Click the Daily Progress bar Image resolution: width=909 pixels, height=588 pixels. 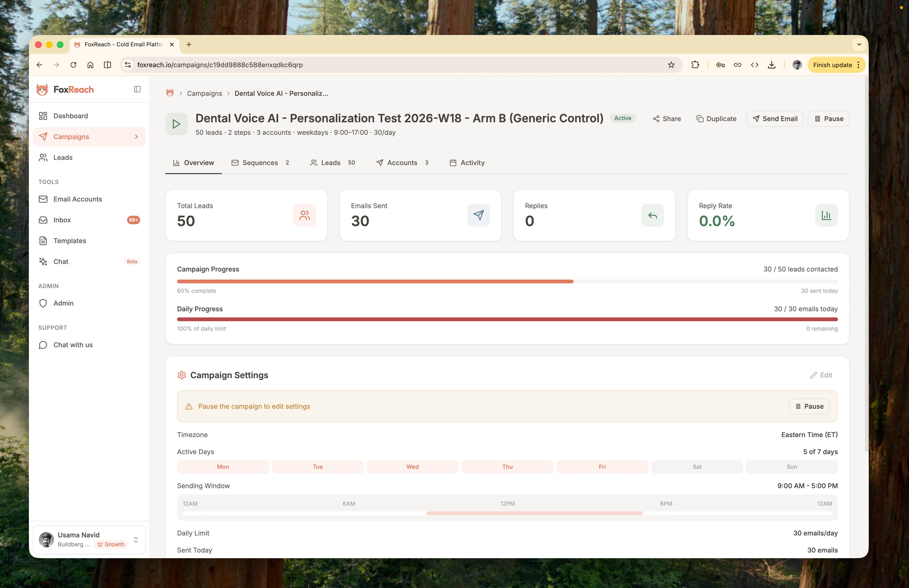(x=507, y=319)
